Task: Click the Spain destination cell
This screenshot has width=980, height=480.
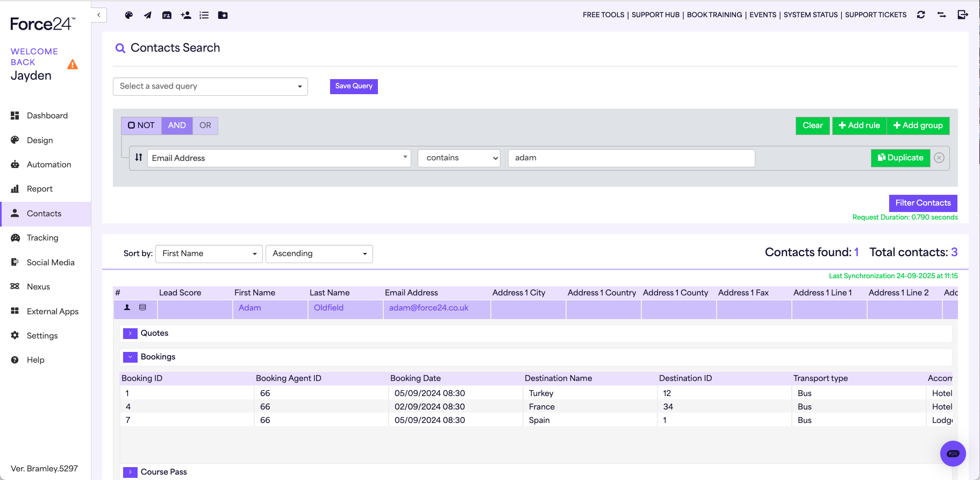Action: [x=590, y=420]
